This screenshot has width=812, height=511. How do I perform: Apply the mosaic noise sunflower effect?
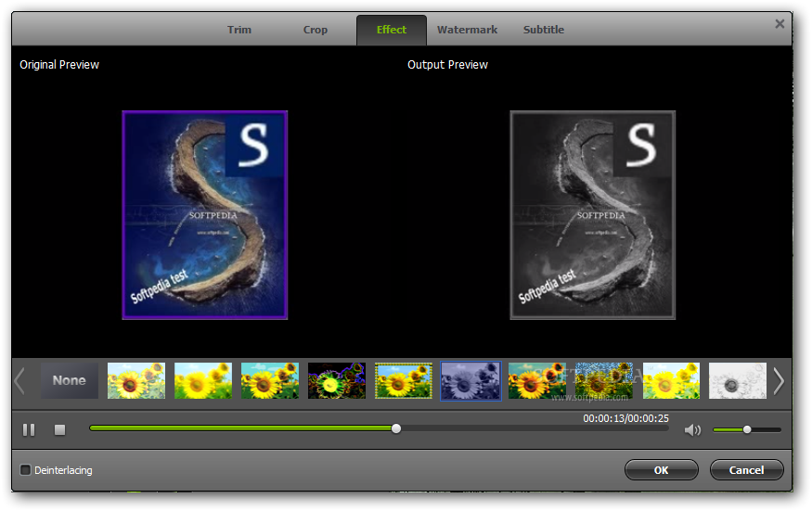coord(604,380)
